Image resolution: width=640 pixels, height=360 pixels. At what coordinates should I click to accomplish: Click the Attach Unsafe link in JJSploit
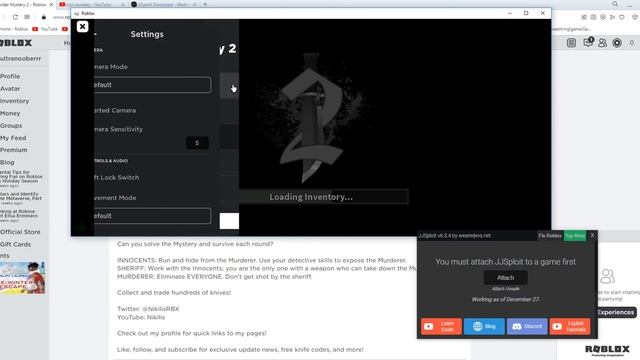tap(505, 289)
